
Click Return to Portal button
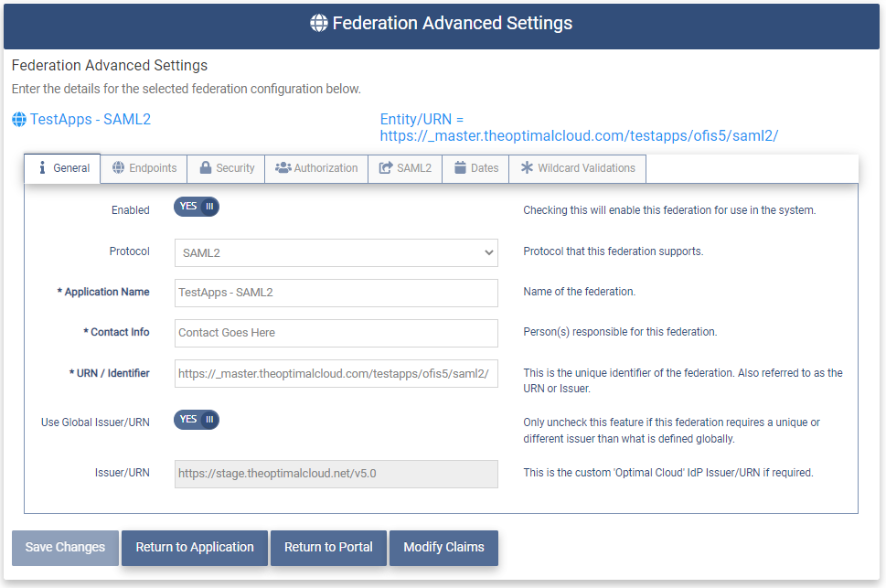coord(328,548)
